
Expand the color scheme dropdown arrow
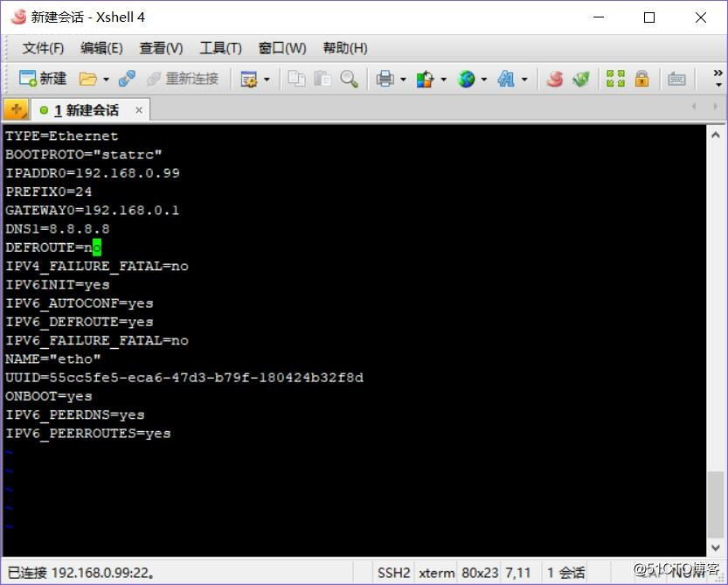coord(443,80)
